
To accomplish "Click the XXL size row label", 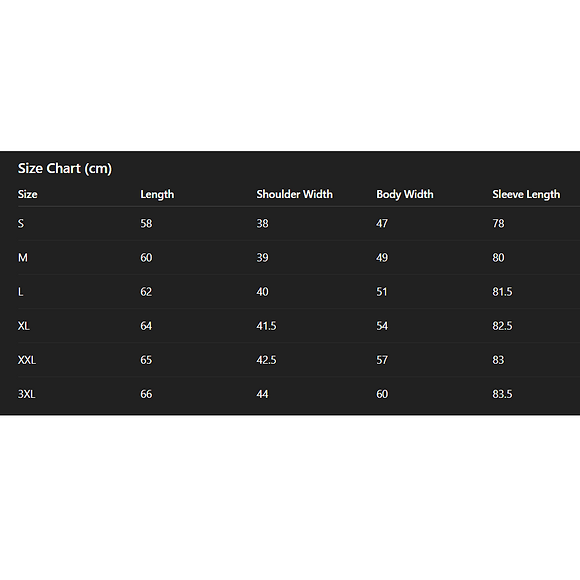I will coord(27,360).
